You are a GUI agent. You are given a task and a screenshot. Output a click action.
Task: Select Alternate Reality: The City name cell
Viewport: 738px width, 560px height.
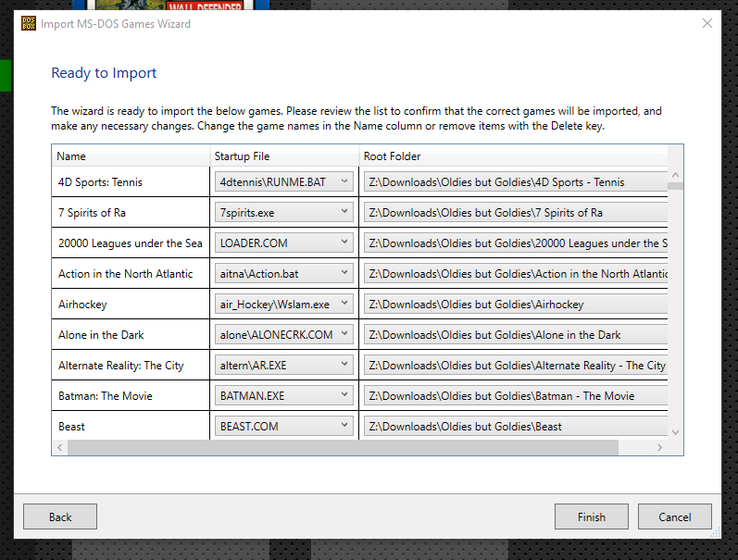point(131,366)
